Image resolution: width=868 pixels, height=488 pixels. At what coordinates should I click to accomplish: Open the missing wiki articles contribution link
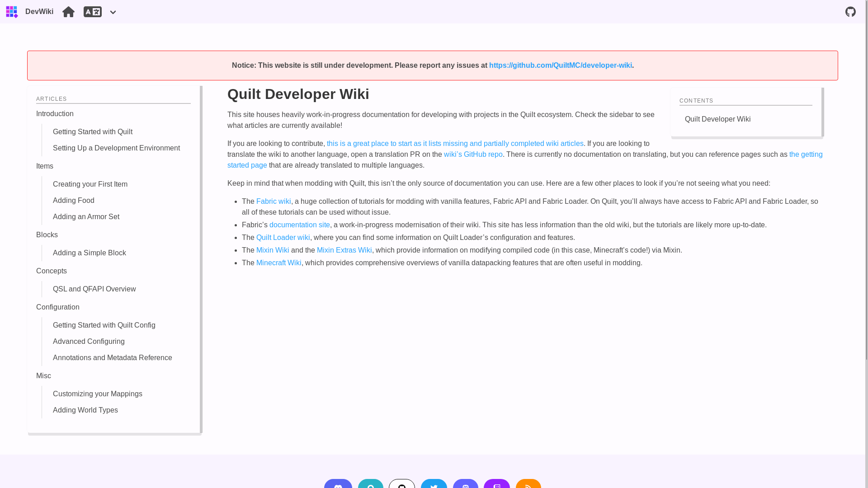click(x=455, y=144)
